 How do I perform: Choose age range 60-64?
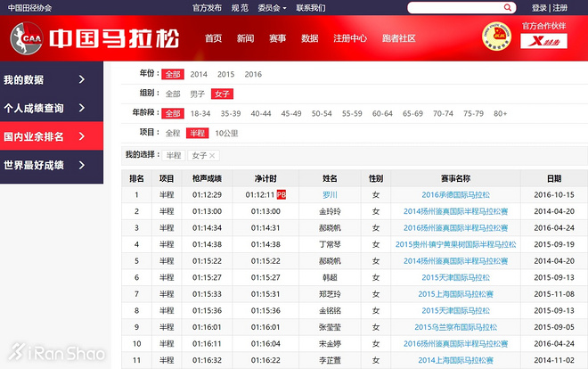point(382,113)
